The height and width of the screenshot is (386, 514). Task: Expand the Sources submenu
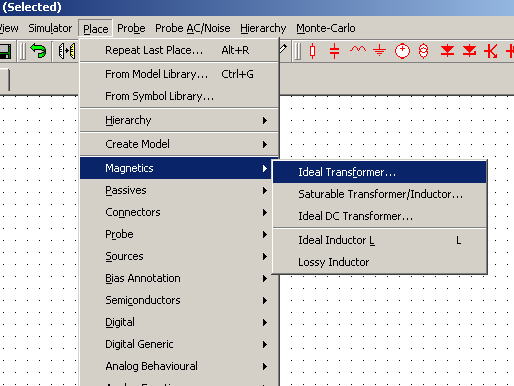pos(179,256)
